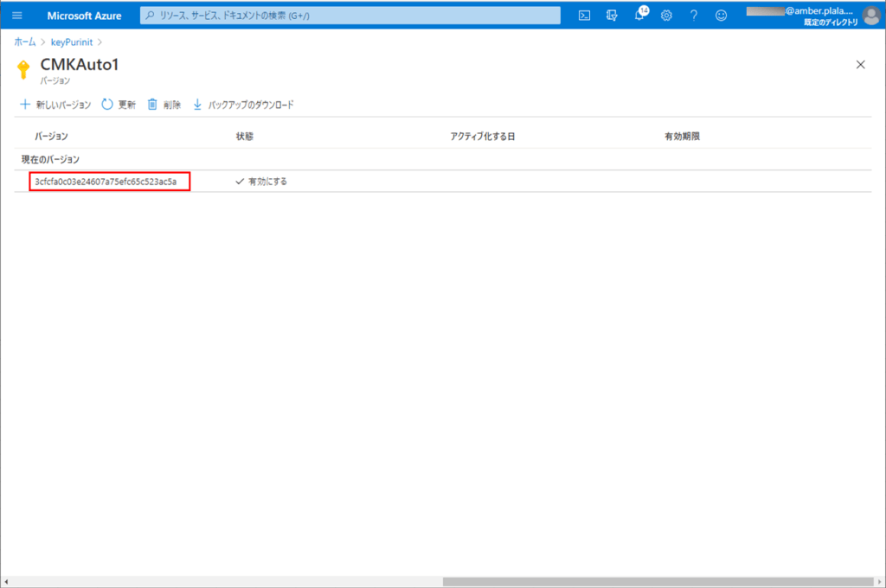Click 削除 delete button
The height and width of the screenshot is (588, 886).
click(164, 105)
